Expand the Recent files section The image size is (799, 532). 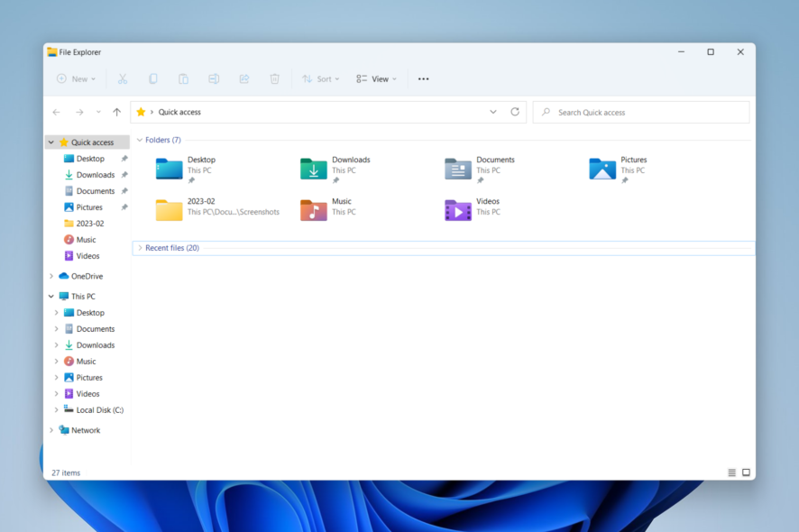pyautogui.click(x=140, y=247)
